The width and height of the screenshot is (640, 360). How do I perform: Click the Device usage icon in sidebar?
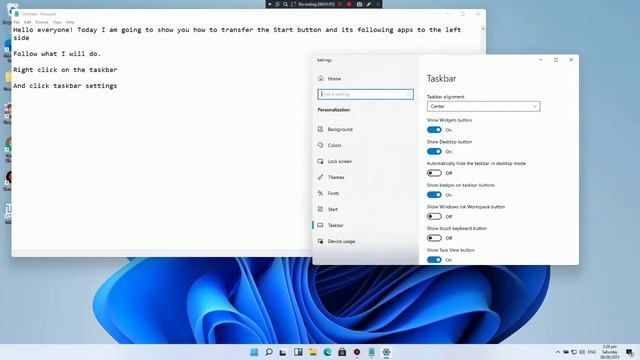coord(320,241)
